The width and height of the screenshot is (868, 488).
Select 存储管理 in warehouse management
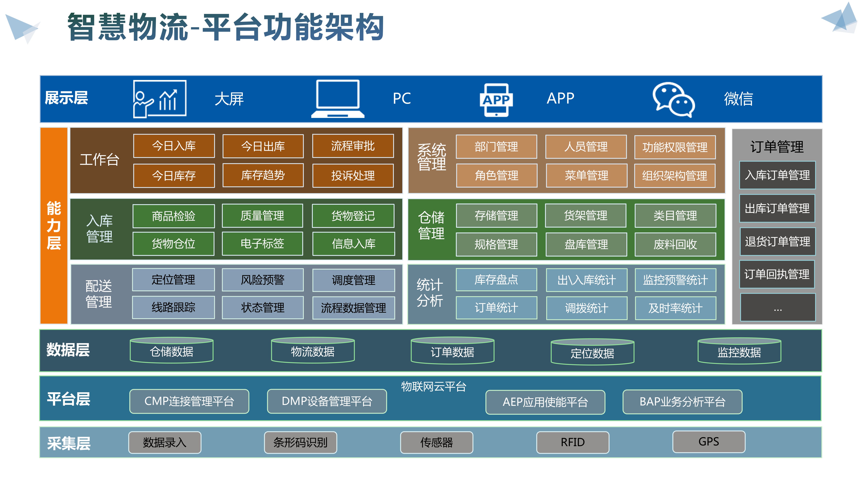pos(496,216)
